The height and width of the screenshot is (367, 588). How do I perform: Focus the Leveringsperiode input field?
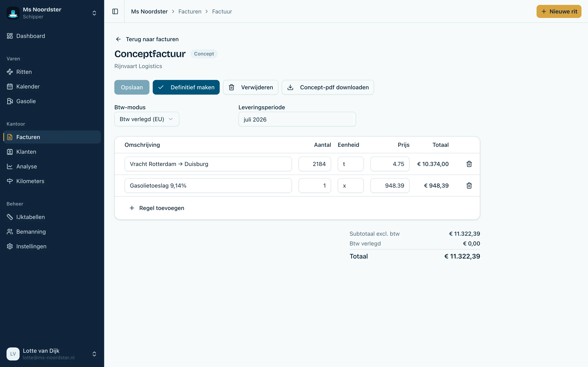pyautogui.click(x=297, y=119)
